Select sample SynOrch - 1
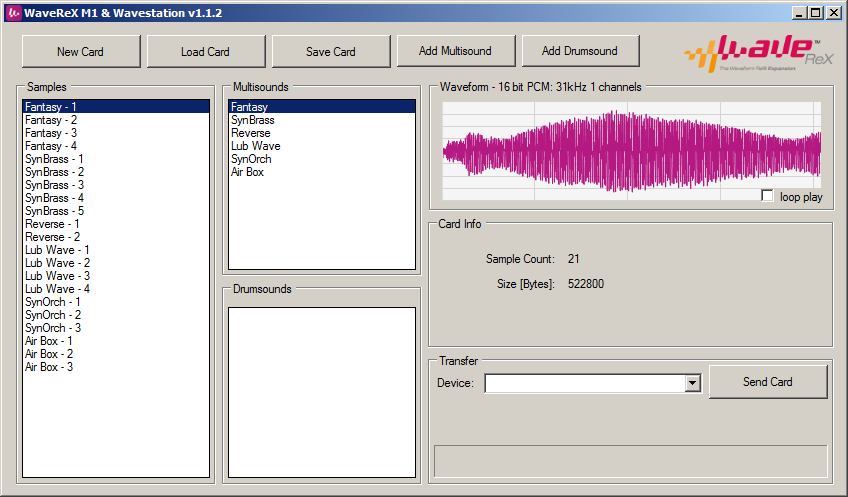The height and width of the screenshot is (497, 848). pyautogui.click(x=116, y=301)
